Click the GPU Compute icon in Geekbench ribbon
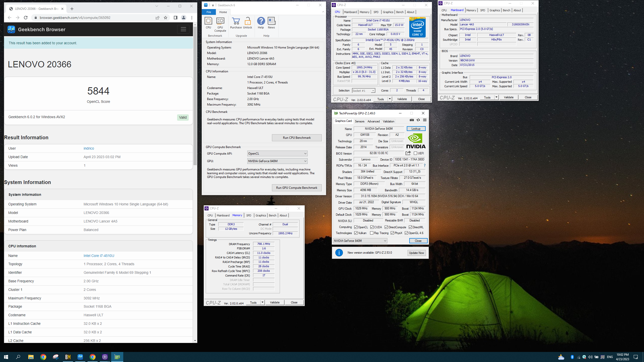 [220, 24]
